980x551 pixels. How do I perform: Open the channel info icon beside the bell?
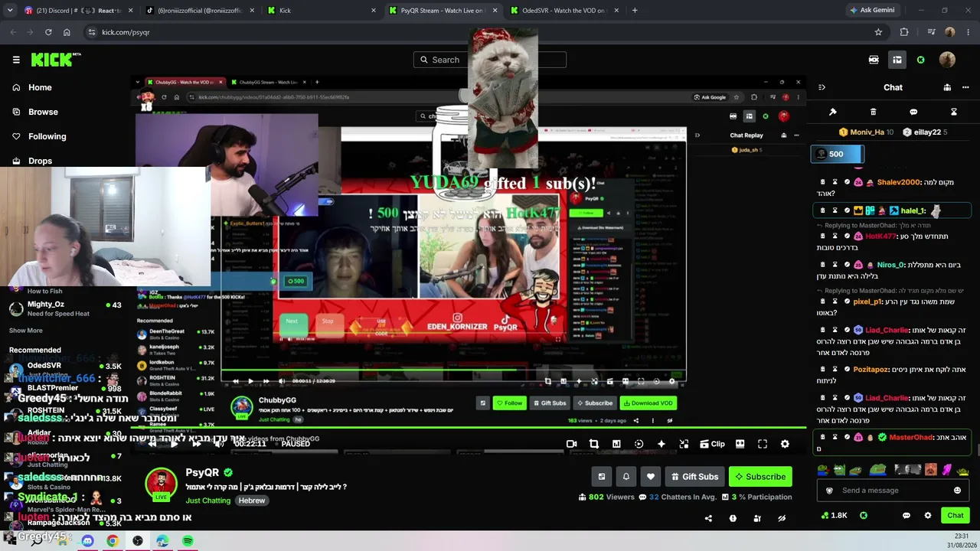coord(602,477)
